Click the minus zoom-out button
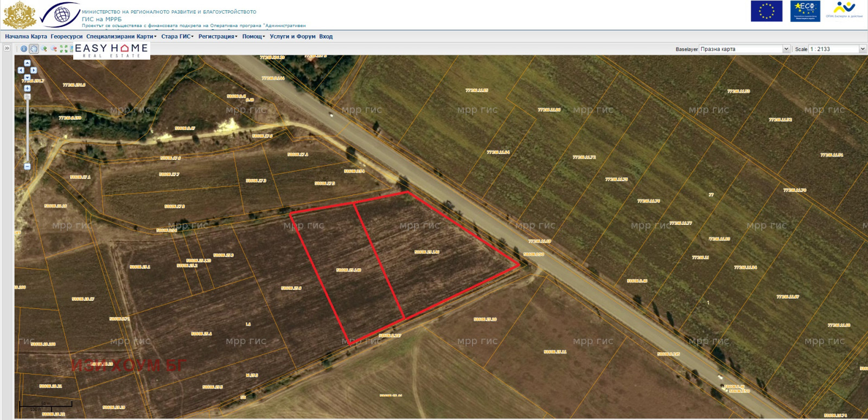This screenshot has width=868, height=420. pos(27,166)
